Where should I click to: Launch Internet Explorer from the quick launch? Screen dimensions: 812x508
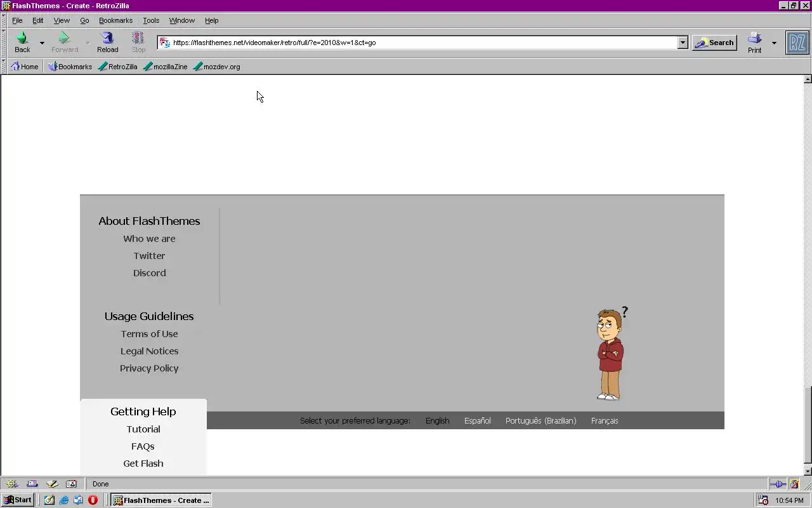click(x=64, y=500)
